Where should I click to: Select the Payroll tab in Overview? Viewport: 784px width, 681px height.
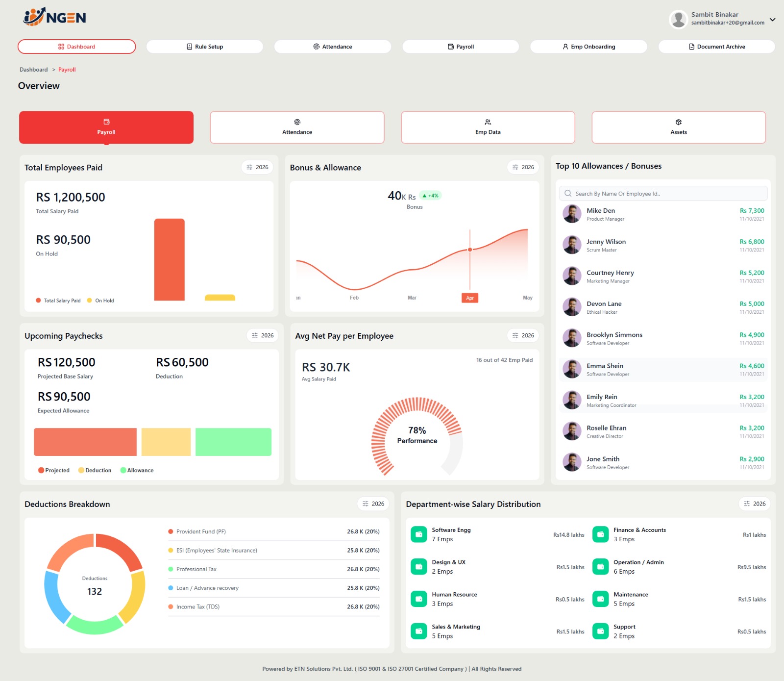coord(106,127)
